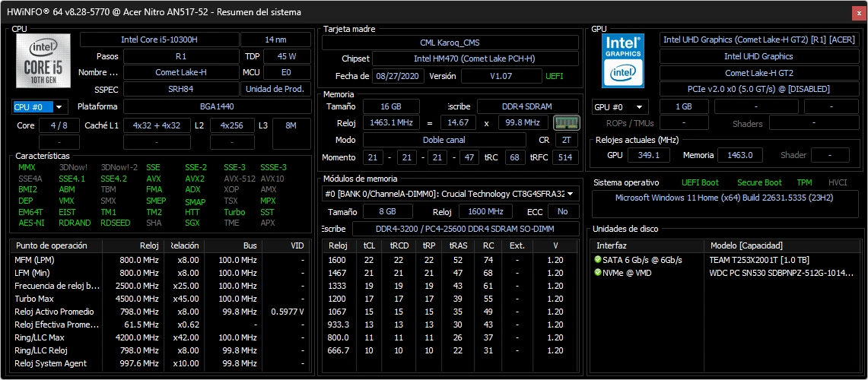868x380 pixels.
Task: Select the 666.7 MHz timing row
Action: (450, 350)
